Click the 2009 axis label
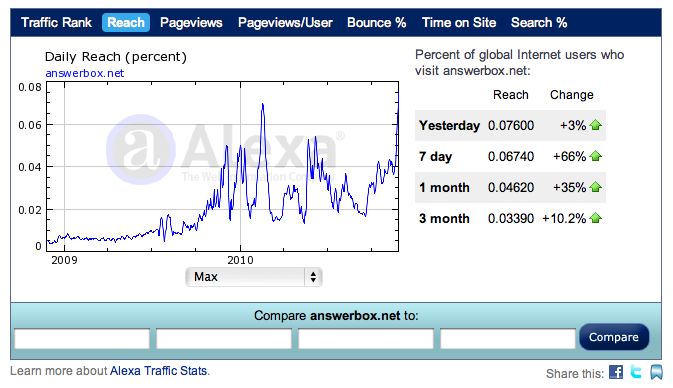The image size is (673, 388). click(64, 260)
